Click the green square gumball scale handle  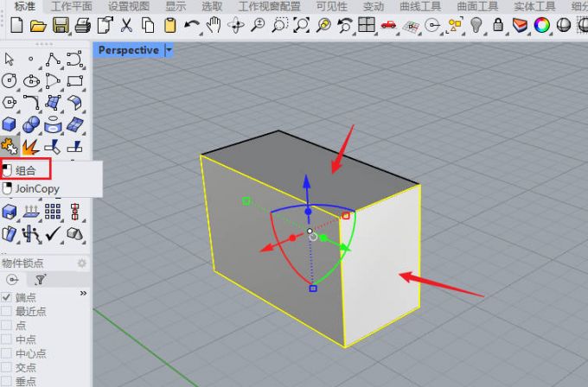(x=246, y=201)
